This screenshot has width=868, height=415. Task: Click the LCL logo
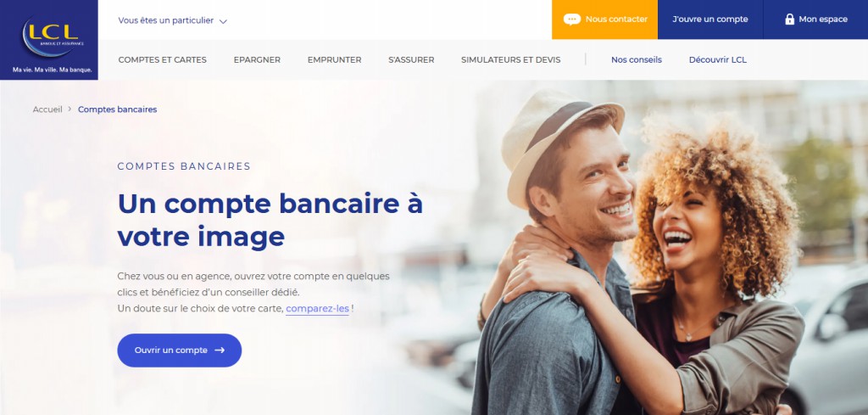(x=48, y=40)
